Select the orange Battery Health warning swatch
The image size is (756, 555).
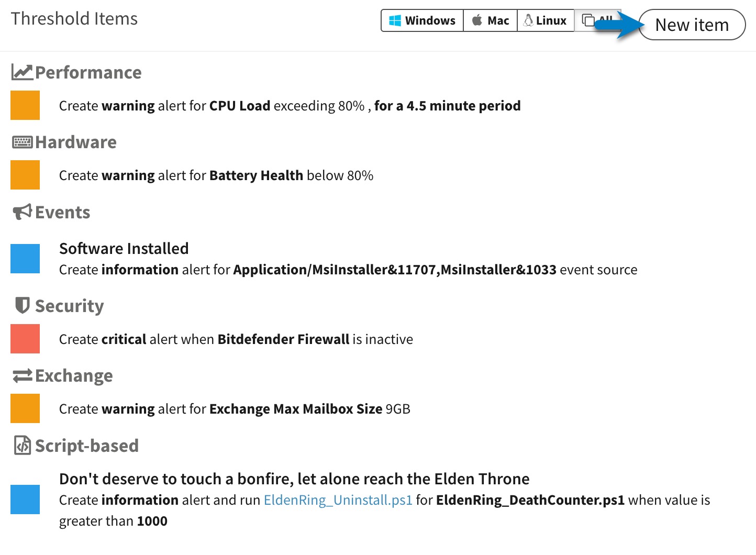[25, 175]
